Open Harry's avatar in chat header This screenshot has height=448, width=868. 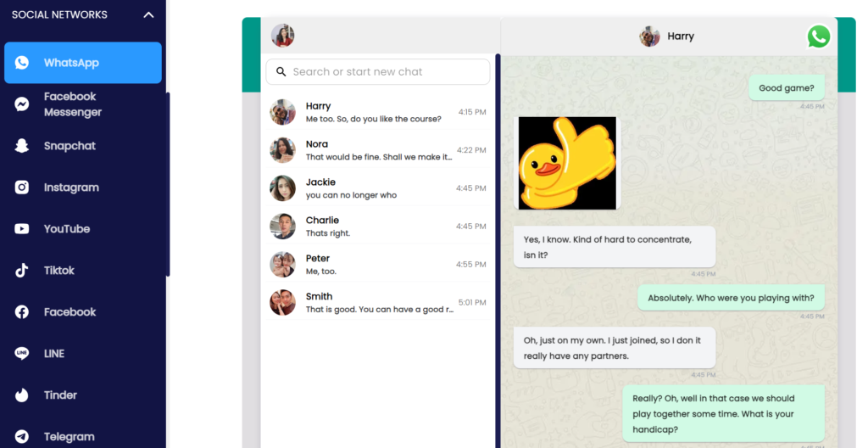tap(649, 36)
